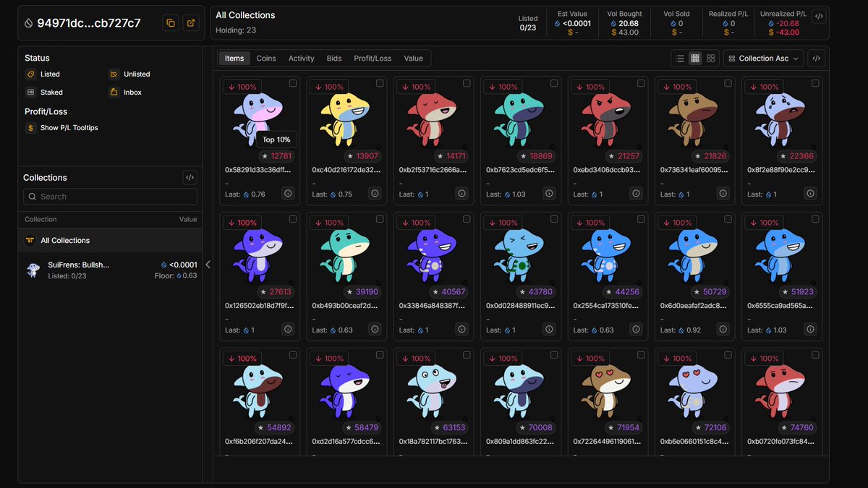This screenshot has height=488, width=868.
Task: Filter by Listed status
Action: tap(43, 74)
